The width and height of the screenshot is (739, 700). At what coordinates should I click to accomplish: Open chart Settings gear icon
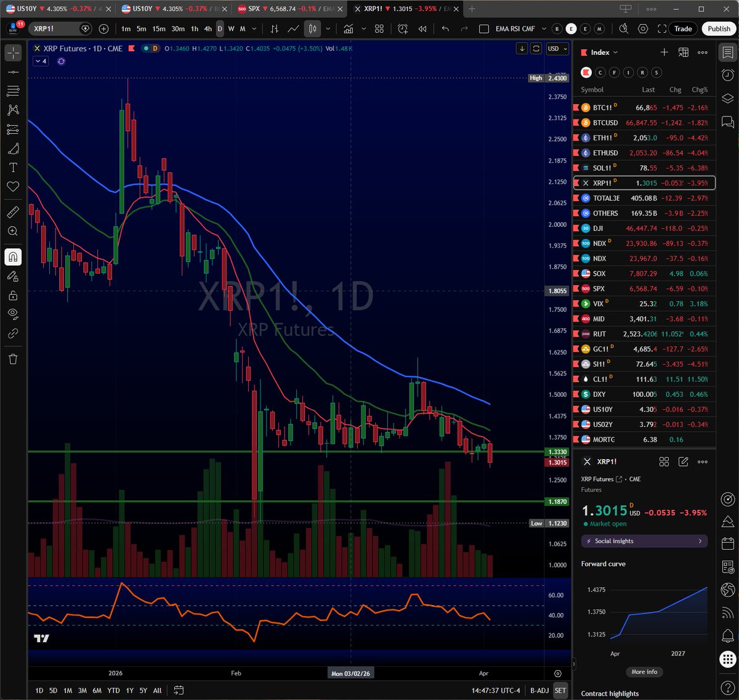643,29
